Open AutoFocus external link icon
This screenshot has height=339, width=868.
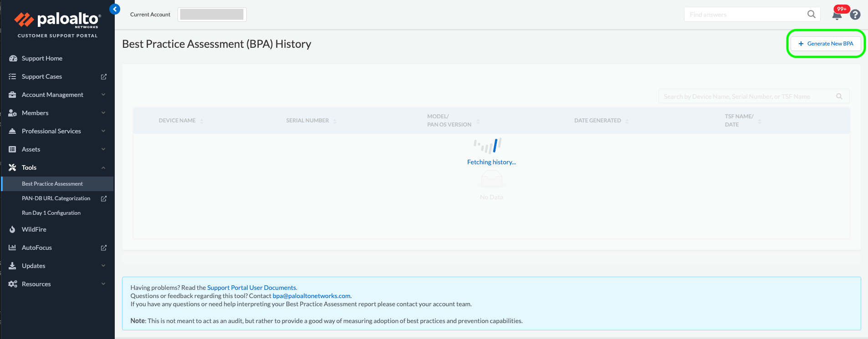(104, 248)
